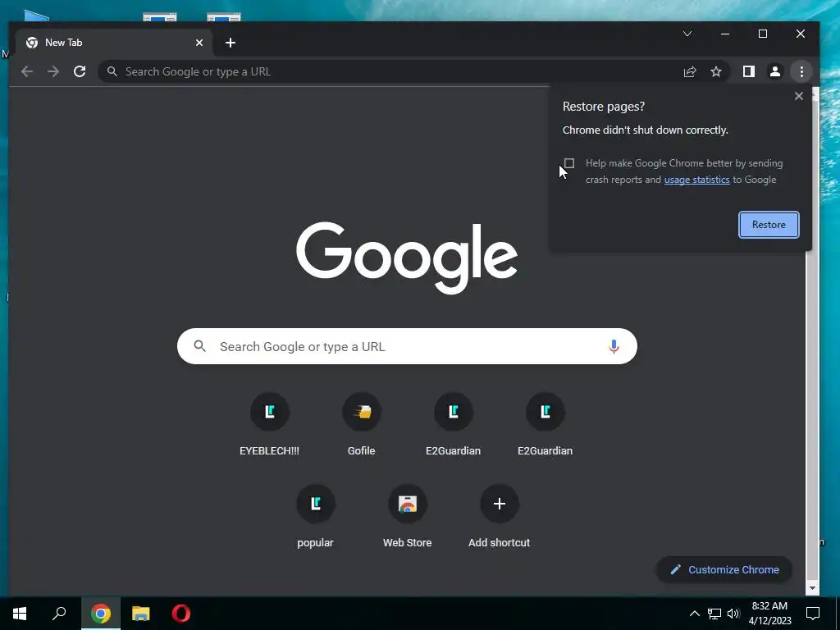Viewport: 840px width, 630px height.
Task: Minimize the Chrome window
Action: (725, 34)
